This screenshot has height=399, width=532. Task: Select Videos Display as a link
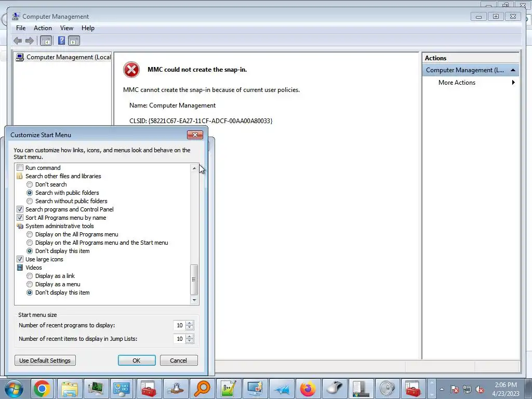coord(30,276)
